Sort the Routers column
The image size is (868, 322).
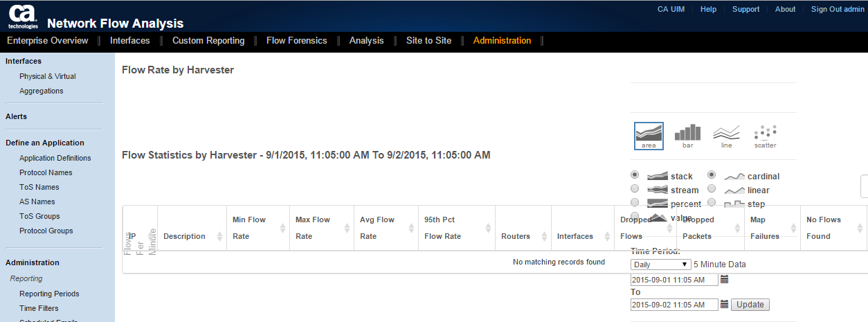click(544, 236)
